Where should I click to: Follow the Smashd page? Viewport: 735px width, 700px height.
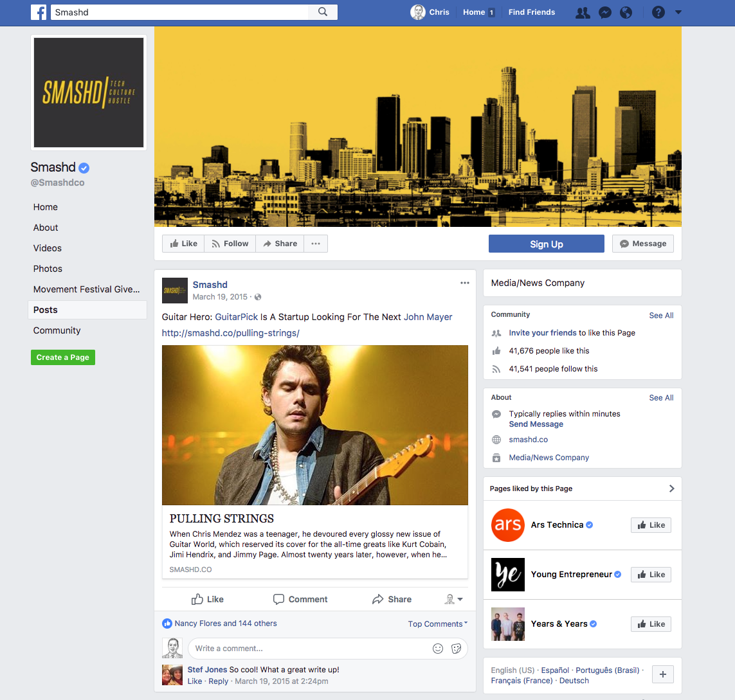(230, 244)
